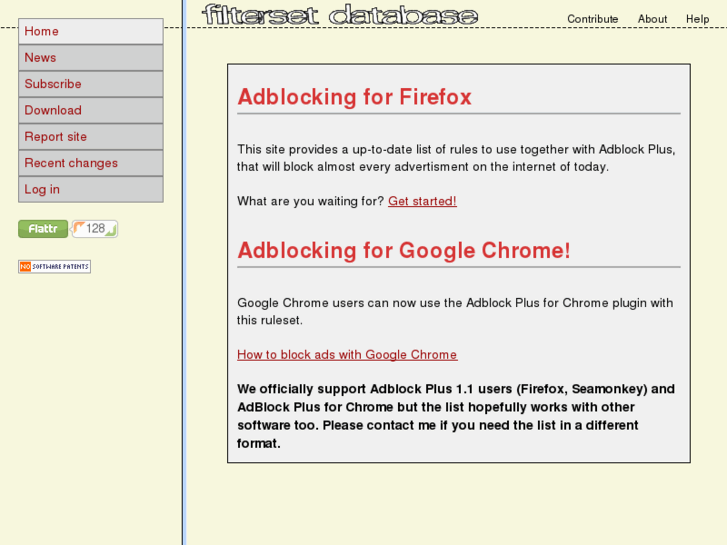Open the Report site page

[91, 137]
